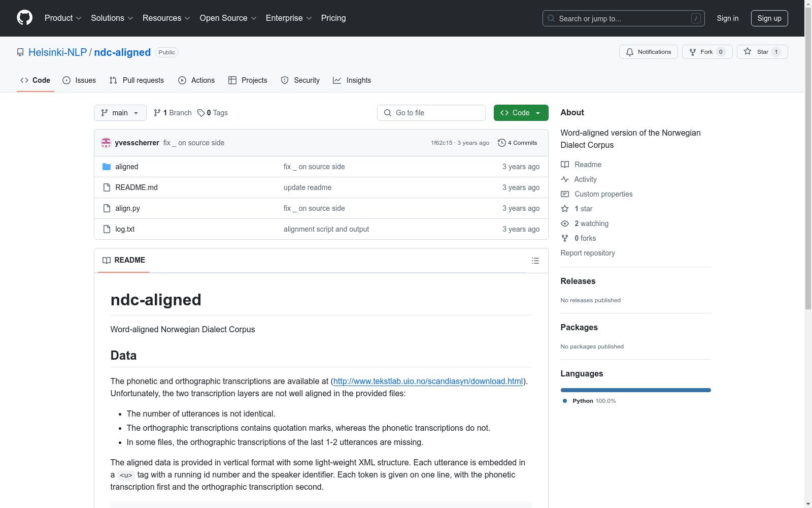Open the main branch selector dropdown
Viewport: 812px width, 508px height.
(120, 113)
